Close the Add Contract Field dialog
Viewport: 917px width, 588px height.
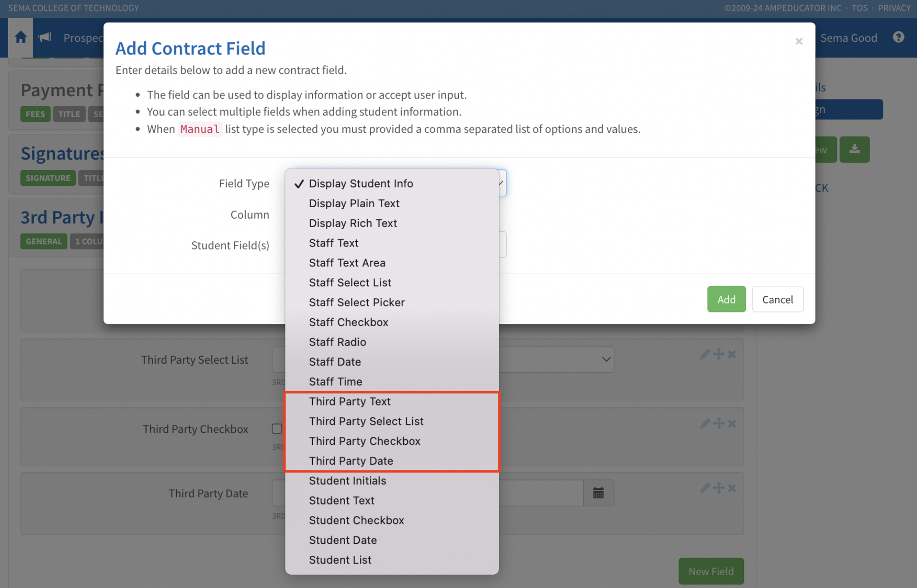(x=798, y=41)
